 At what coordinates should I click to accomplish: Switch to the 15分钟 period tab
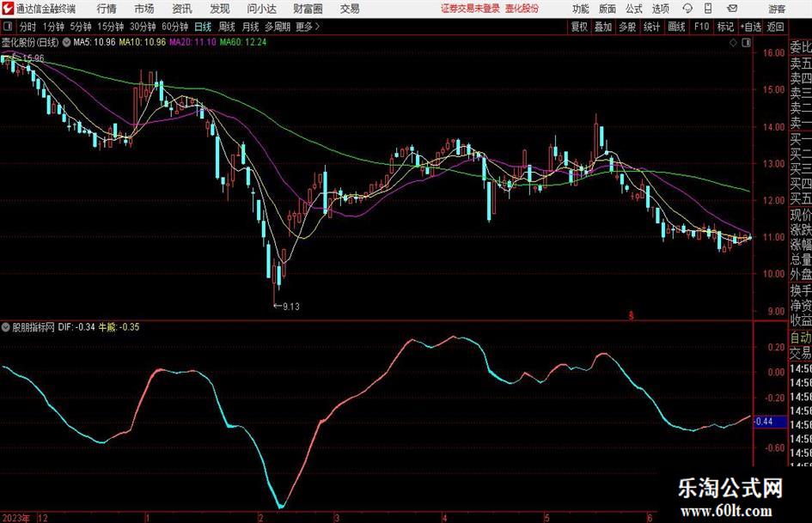111,27
